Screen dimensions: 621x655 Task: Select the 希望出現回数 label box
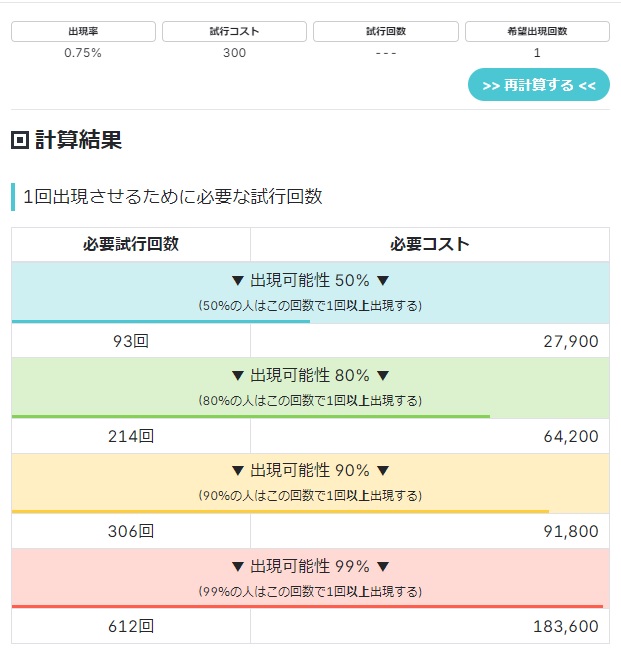pos(537,31)
